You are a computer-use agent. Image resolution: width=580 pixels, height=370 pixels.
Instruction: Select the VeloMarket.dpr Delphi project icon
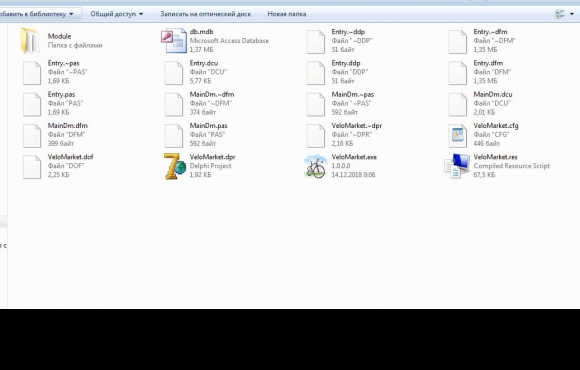click(x=175, y=166)
